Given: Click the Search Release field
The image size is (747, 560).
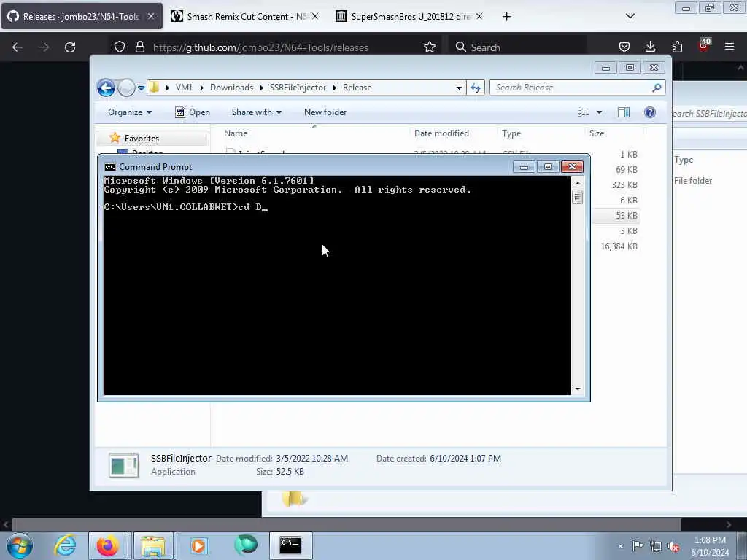Looking at the screenshot, I should click(x=577, y=87).
